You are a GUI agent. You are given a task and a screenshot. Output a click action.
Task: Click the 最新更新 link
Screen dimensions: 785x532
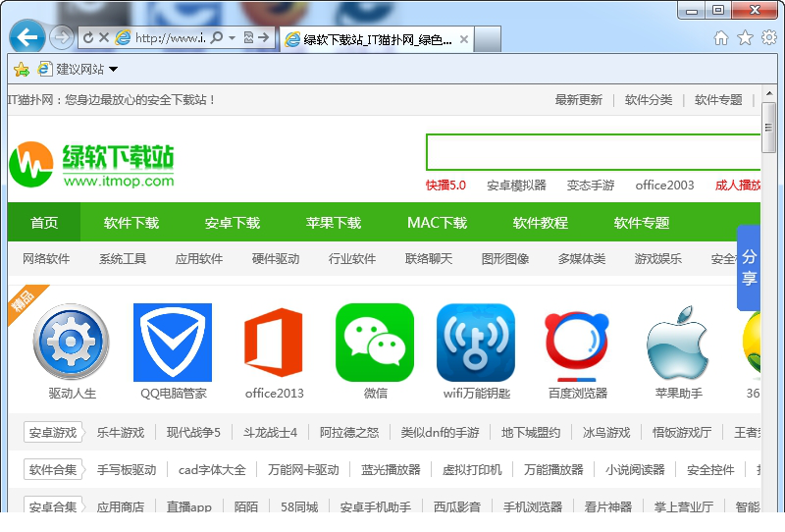578,100
